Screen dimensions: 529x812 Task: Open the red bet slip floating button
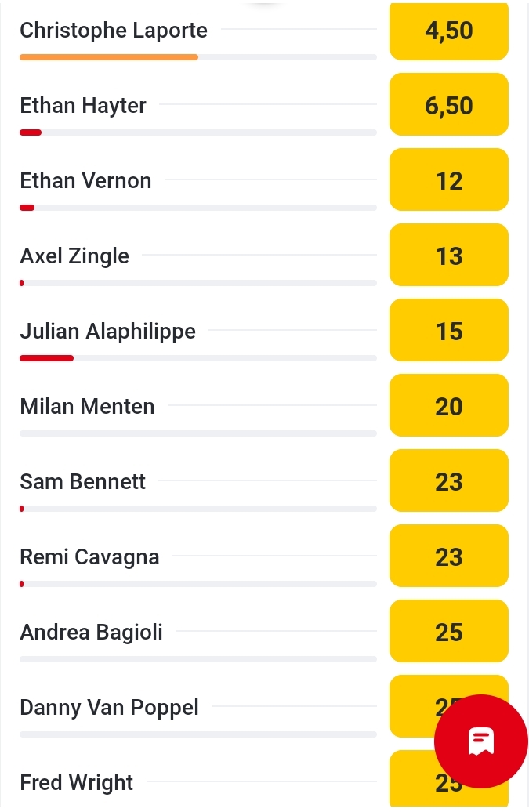(480, 741)
